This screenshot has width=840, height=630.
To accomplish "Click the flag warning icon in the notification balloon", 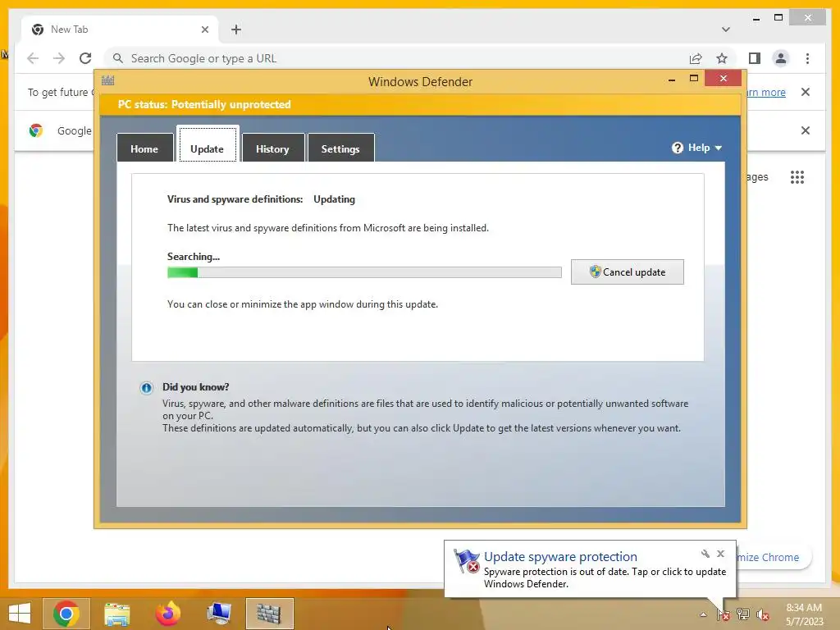I will (467, 561).
